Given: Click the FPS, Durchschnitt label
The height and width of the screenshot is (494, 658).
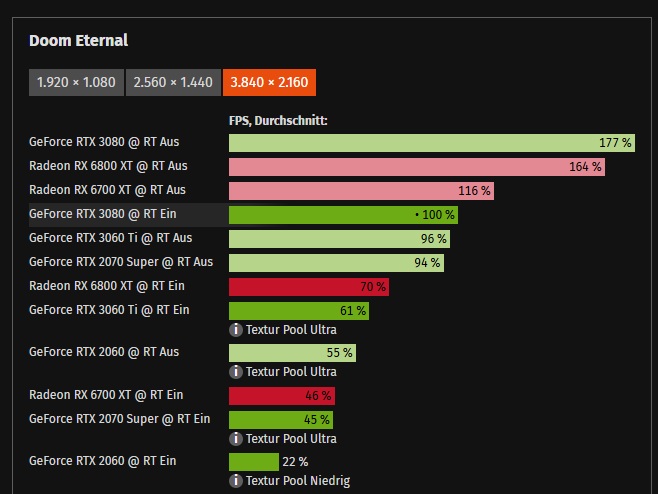Looking at the screenshot, I should tap(278, 121).
